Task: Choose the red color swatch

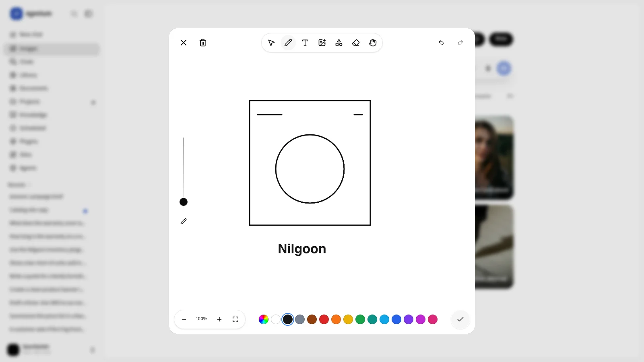Action: pos(324,319)
